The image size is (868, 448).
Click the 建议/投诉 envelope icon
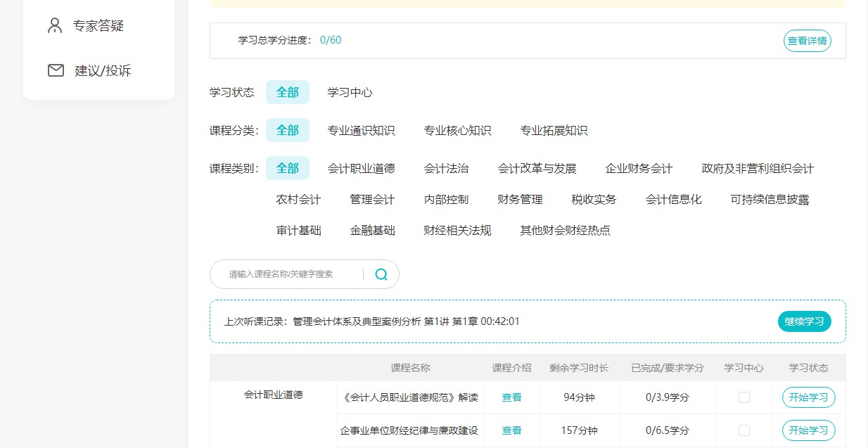pyautogui.click(x=55, y=70)
